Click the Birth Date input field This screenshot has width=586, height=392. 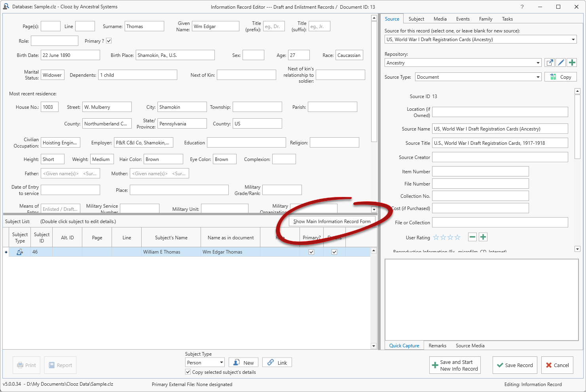[70, 55]
